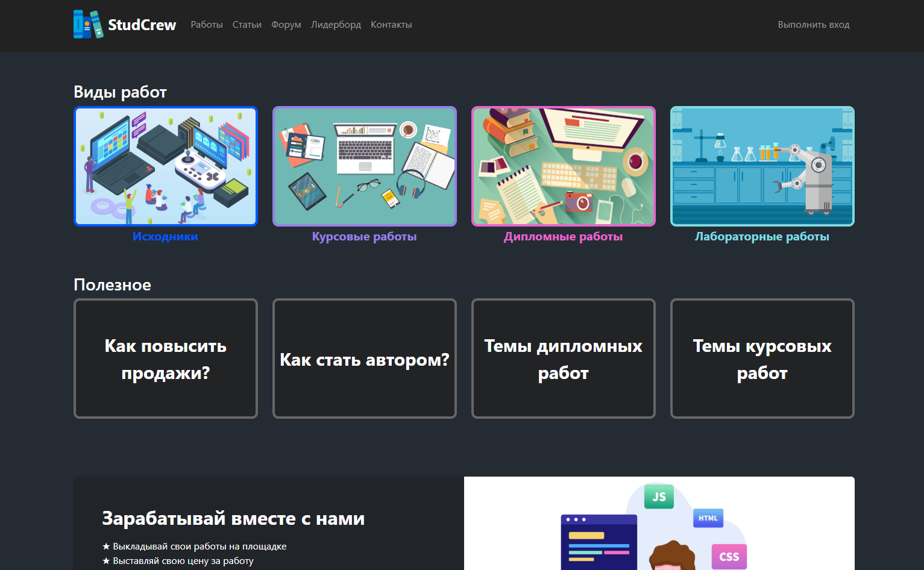Open the Темы дипломных работ card
The width and height of the screenshot is (924, 570).
click(x=563, y=359)
